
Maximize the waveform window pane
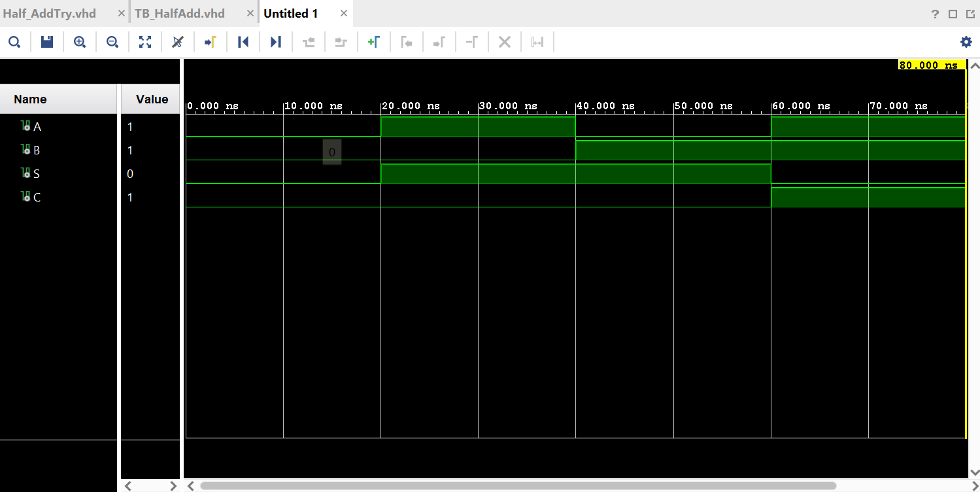pyautogui.click(x=953, y=14)
